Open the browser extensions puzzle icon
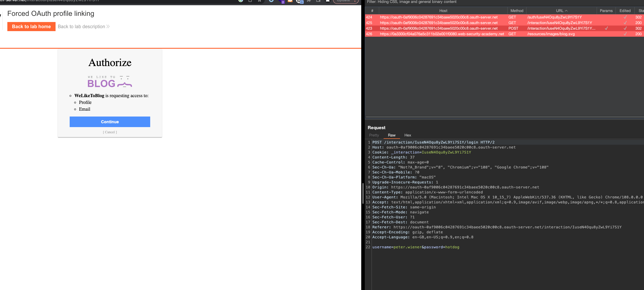 [x=309, y=1]
